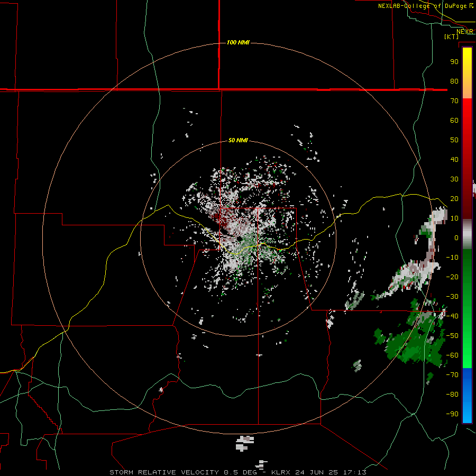Click the 100 NMI range ring label

pos(238,42)
